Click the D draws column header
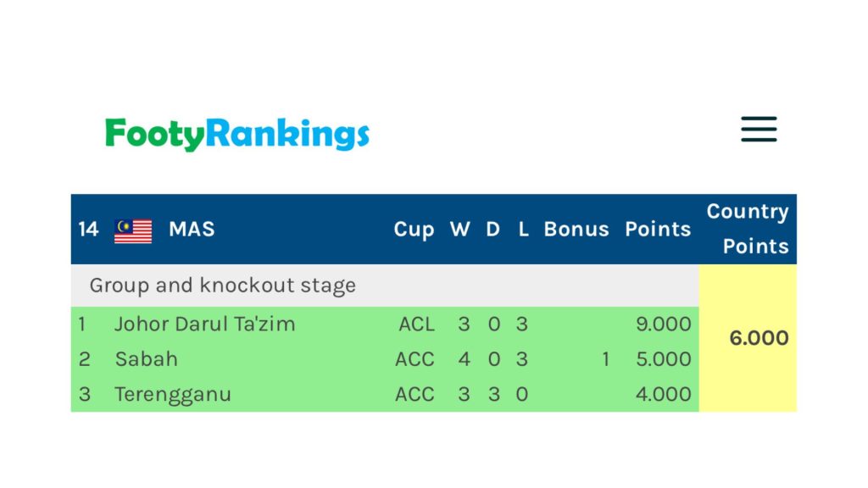 pyautogui.click(x=492, y=230)
